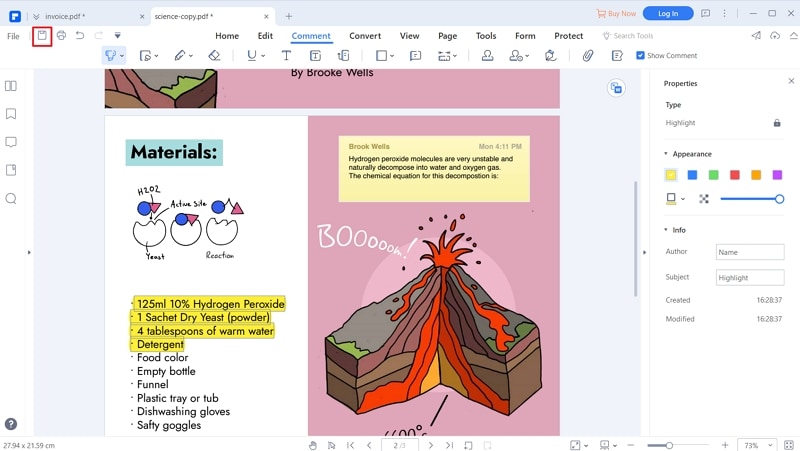This screenshot has width=800, height=451.
Task: Select the Underline tool
Action: (252, 55)
